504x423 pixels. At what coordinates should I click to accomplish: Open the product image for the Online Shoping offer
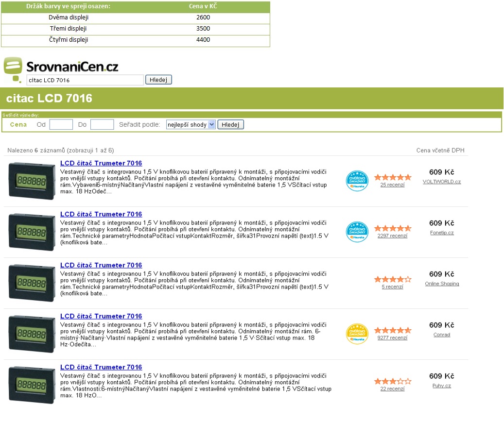32,283
